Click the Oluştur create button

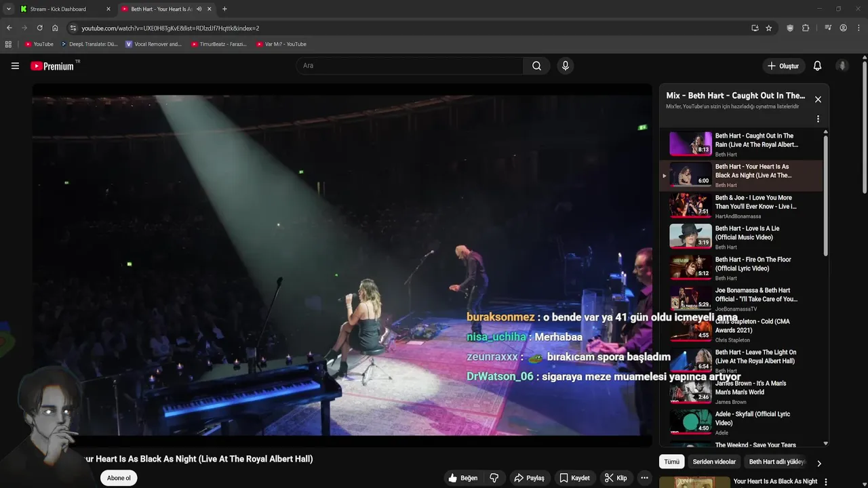point(783,66)
